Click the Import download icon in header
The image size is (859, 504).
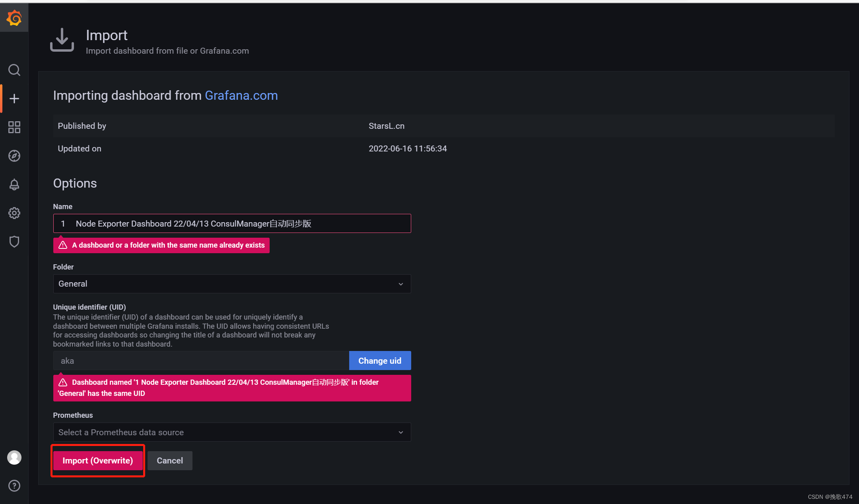tap(62, 40)
